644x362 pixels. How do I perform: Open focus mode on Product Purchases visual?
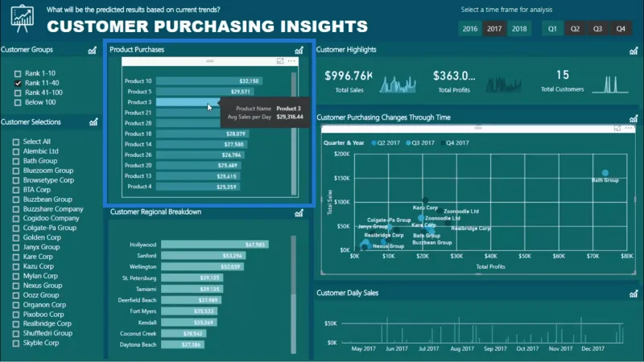[x=280, y=61]
